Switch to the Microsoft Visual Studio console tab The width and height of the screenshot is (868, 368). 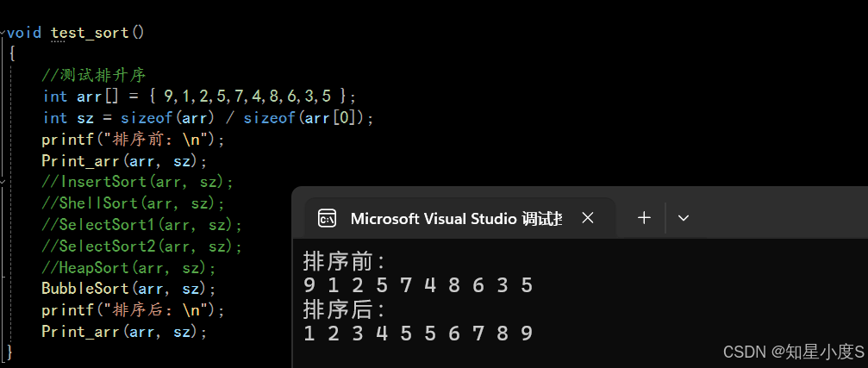[455, 219]
